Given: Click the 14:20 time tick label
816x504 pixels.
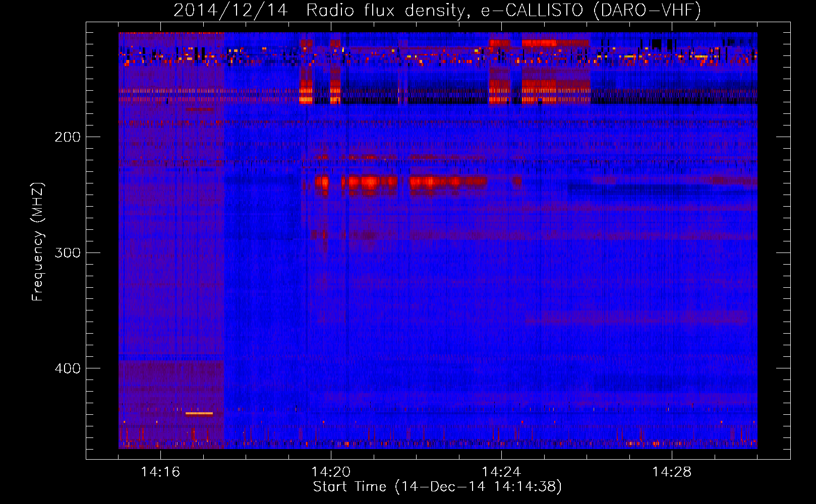Looking at the screenshot, I should (x=331, y=472).
